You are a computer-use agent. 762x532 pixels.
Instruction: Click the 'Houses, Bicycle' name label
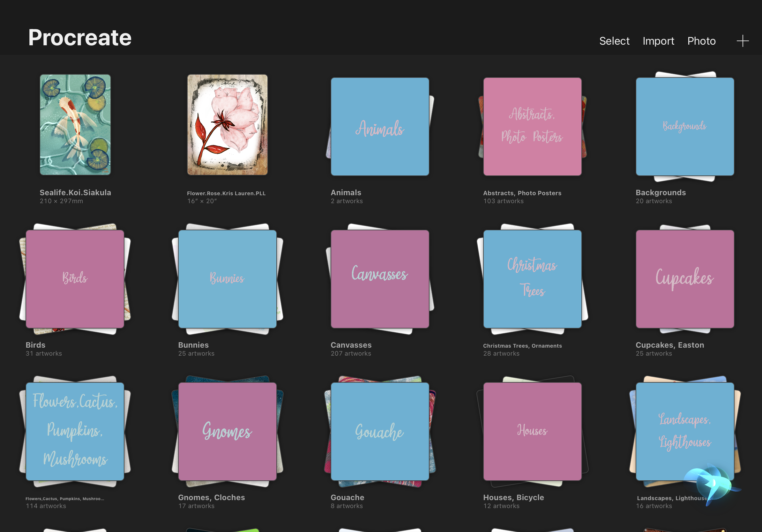point(513,497)
